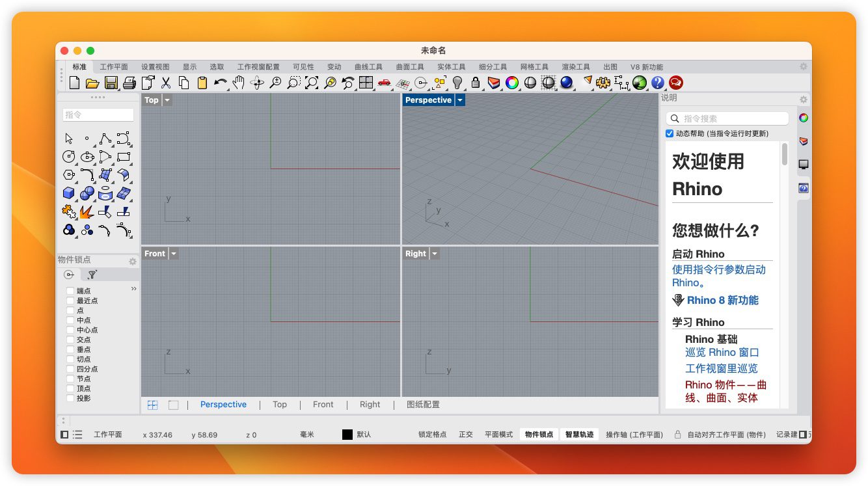Enable the 端点 object snap checkbox
868x486 pixels.
[71, 291]
